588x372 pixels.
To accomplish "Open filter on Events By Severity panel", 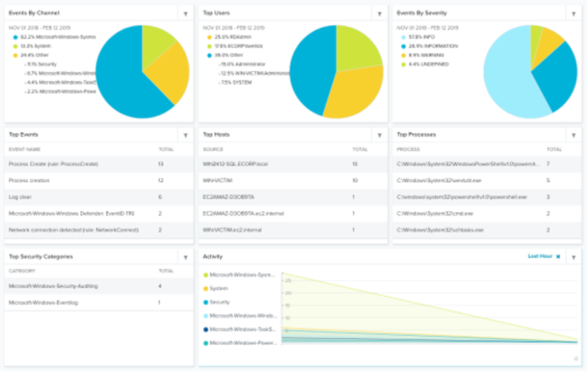I will coord(573,14).
